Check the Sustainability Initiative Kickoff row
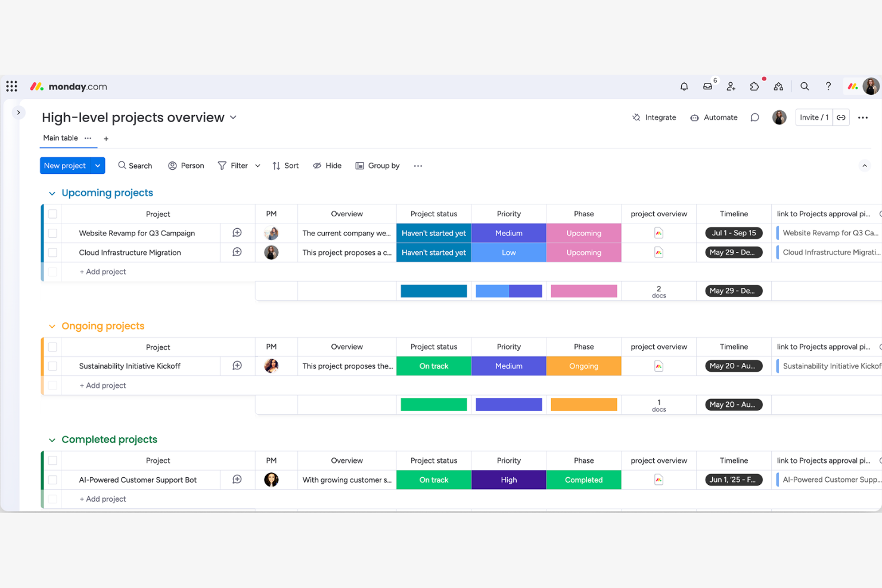 click(x=52, y=366)
